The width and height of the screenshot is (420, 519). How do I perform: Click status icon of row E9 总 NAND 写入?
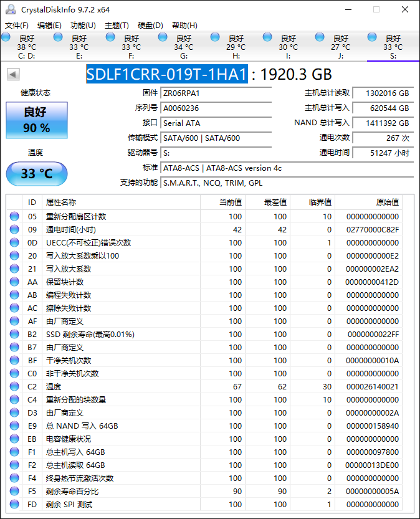[x=14, y=426]
